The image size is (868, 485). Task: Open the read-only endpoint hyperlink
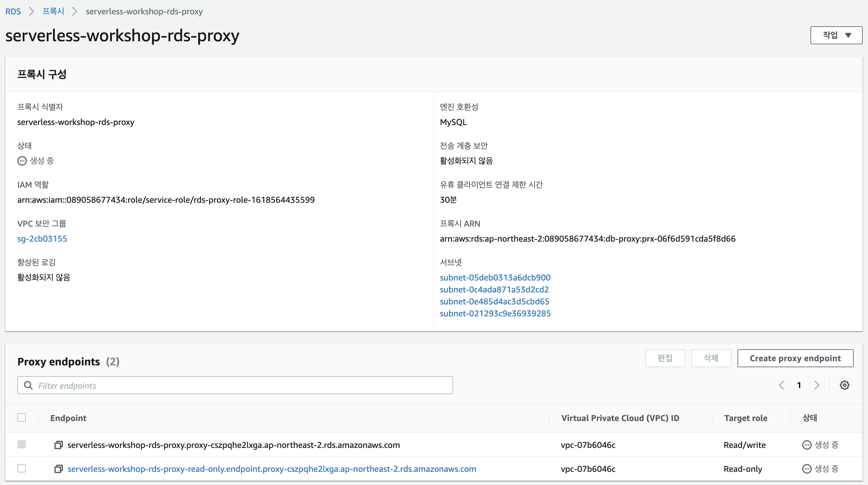tap(272, 469)
